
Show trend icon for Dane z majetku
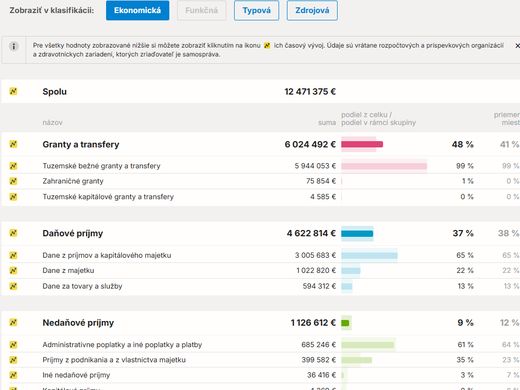point(13,270)
